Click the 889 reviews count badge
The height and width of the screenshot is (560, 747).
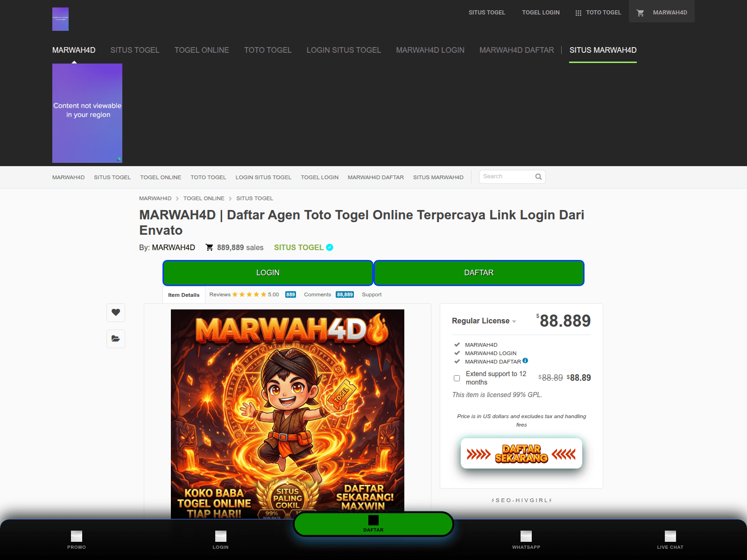(x=291, y=294)
